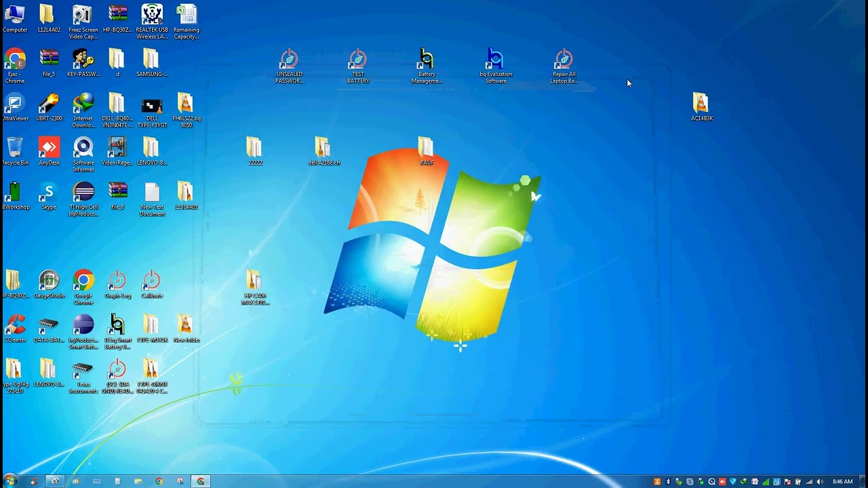Click the 8:46 AM taskbar clock
The image size is (868, 488).
tap(843, 481)
